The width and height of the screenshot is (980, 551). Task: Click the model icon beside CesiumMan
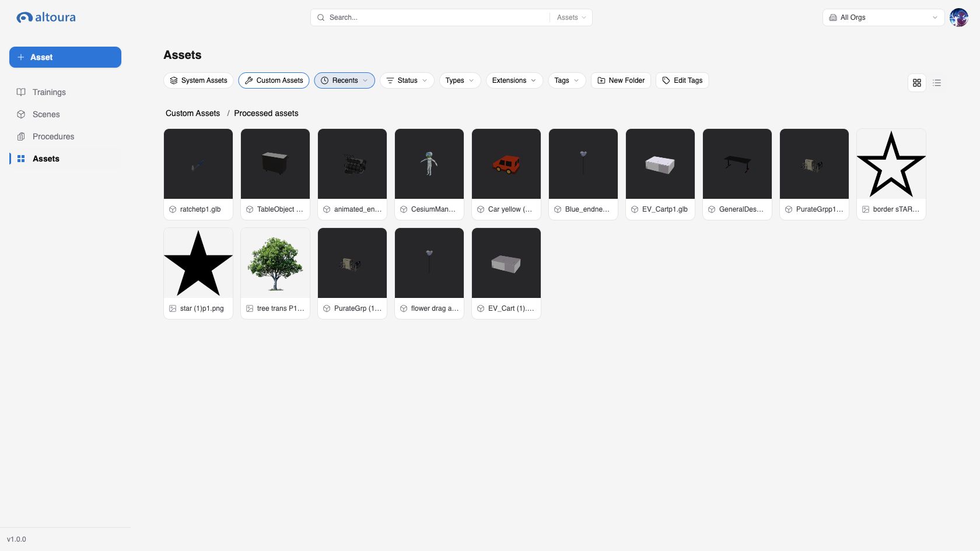click(x=404, y=209)
